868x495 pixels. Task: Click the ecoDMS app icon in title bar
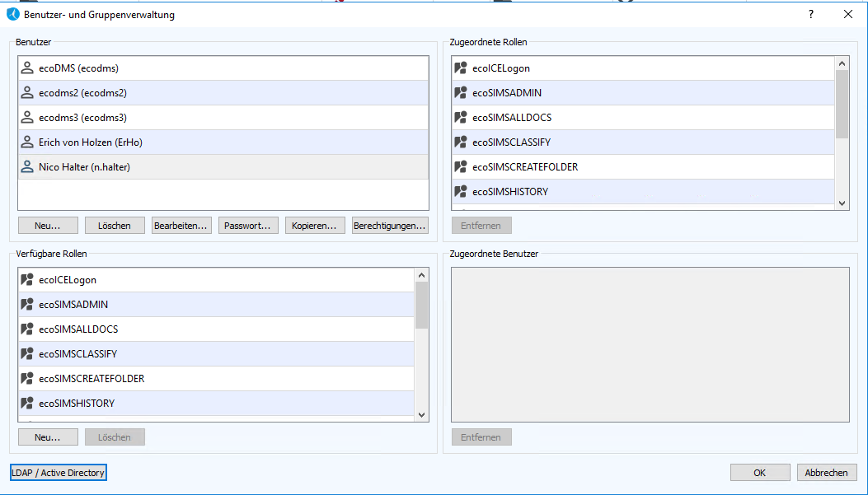(x=12, y=14)
